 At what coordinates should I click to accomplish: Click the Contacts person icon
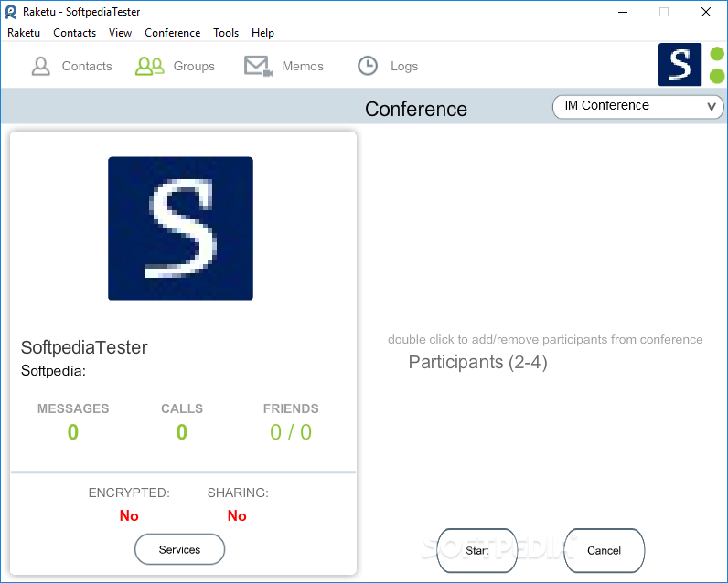pyautogui.click(x=41, y=66)
